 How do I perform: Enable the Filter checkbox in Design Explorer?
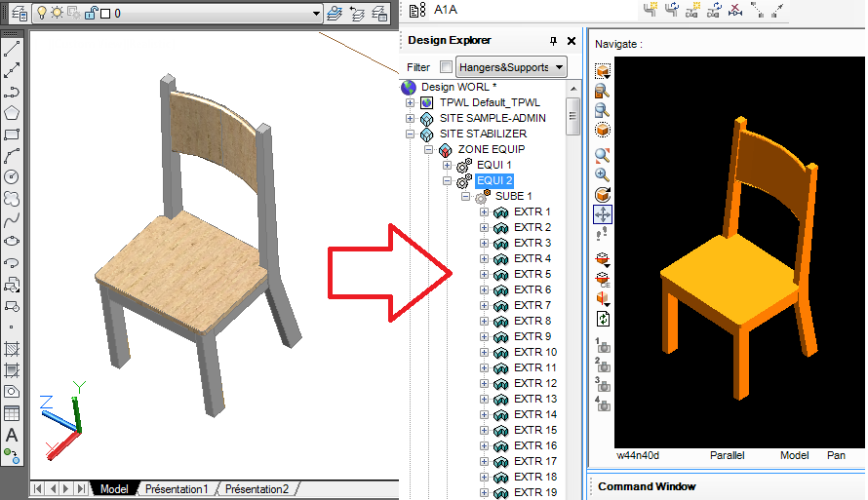(446, 67)
